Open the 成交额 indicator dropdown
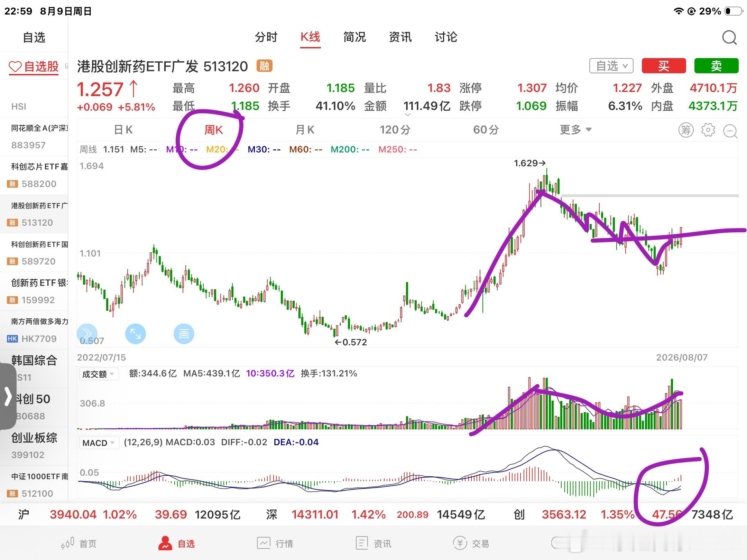 tap(99, 374)
